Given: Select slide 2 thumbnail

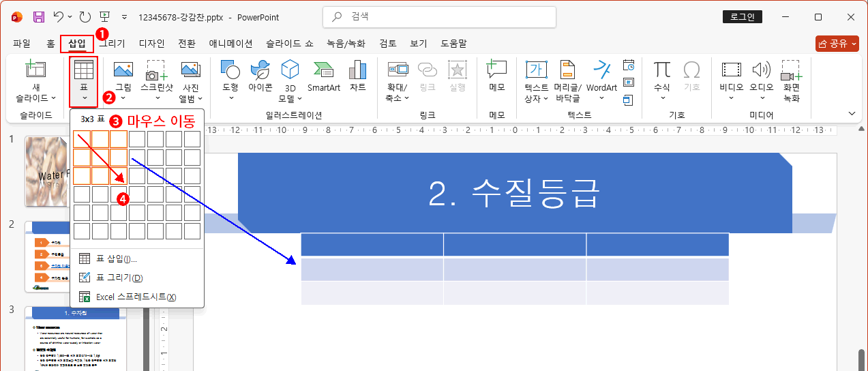Looking at the screenshot, I should 48,256.
